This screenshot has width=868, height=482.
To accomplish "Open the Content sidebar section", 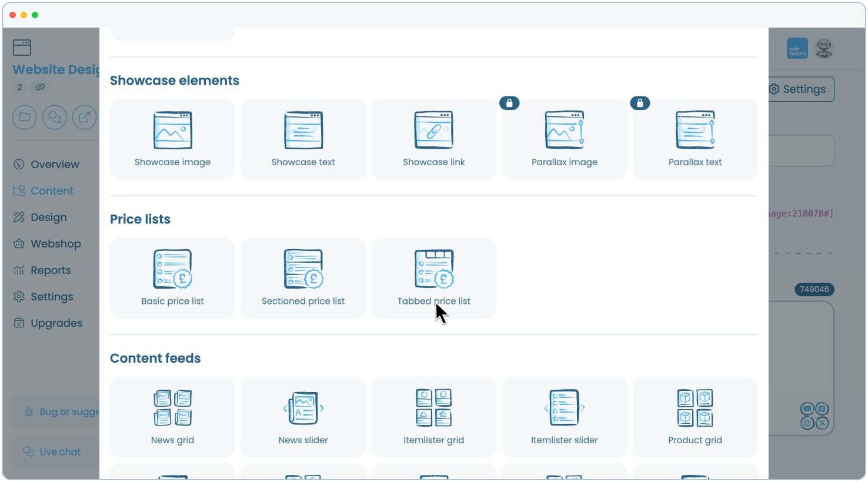I will [x=44, y=191].
